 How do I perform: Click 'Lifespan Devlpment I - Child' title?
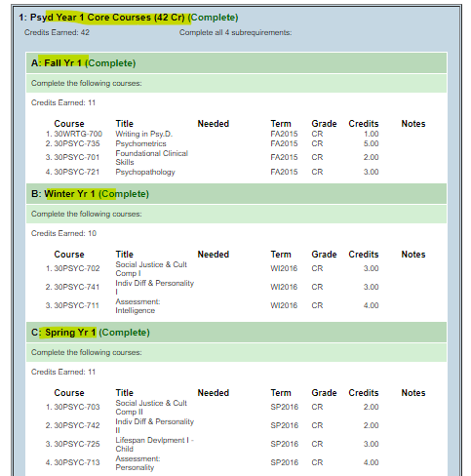[x=155, y=445]
